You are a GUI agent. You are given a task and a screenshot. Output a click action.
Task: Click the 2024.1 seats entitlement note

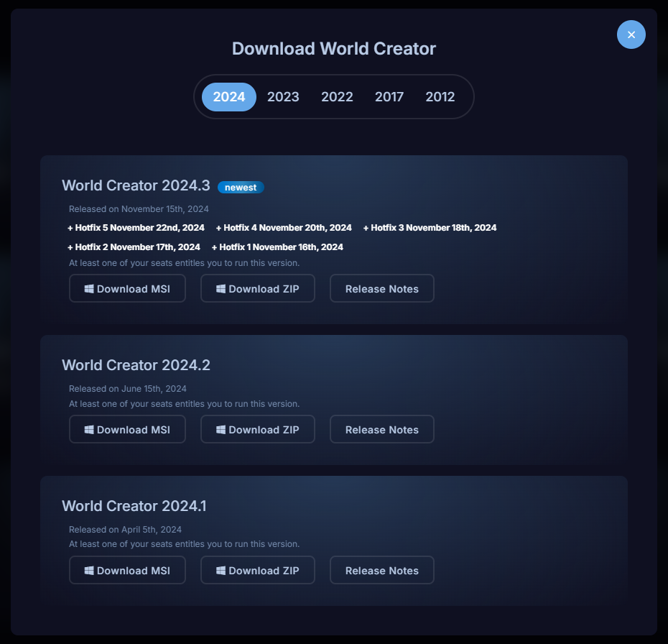pos(185,544)
